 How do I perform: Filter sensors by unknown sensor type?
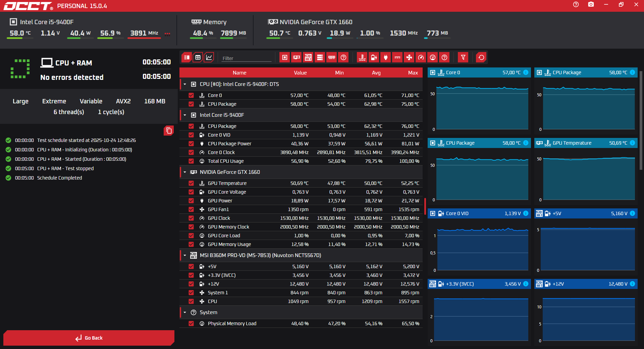coord(444,57)
